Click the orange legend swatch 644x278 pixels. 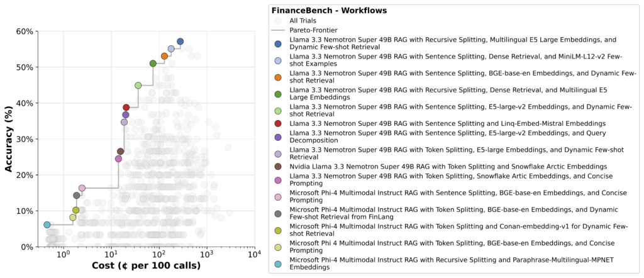click(279, 78)
